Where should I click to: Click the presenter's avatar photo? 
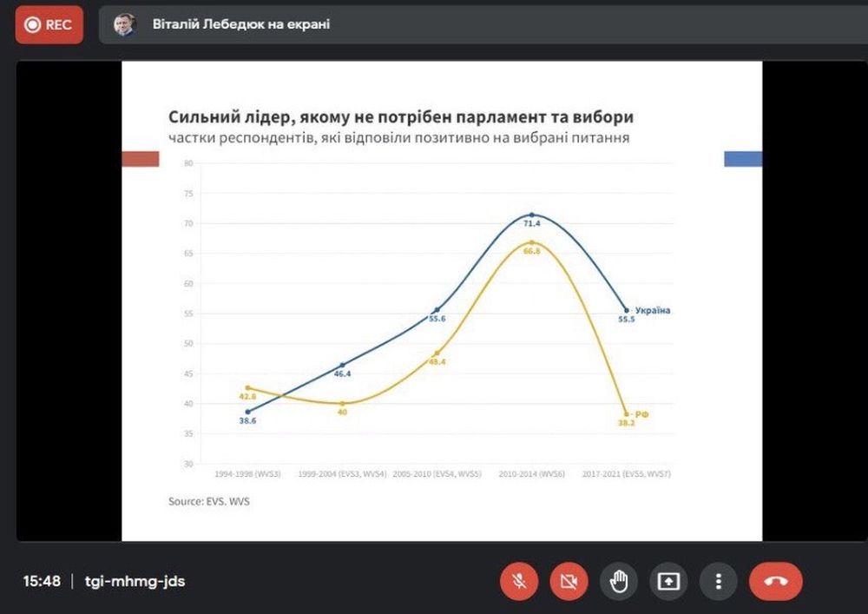pos(126,25)
